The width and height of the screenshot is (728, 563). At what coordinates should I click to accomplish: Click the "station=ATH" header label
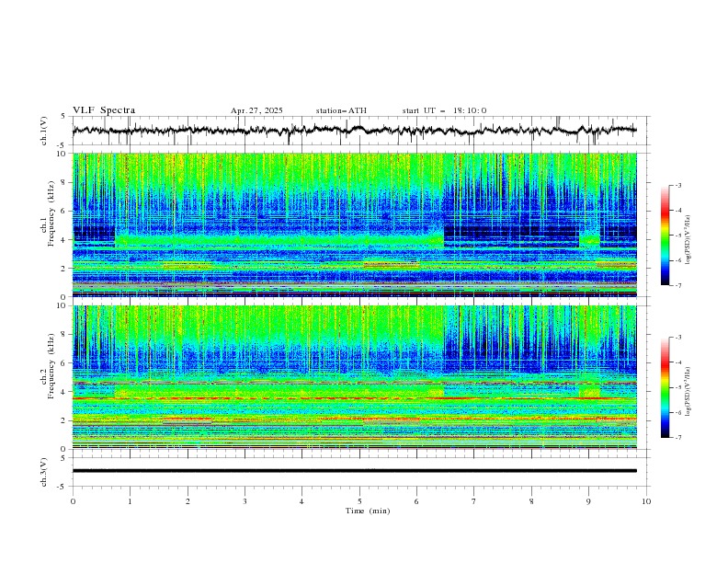click(341, 110)
